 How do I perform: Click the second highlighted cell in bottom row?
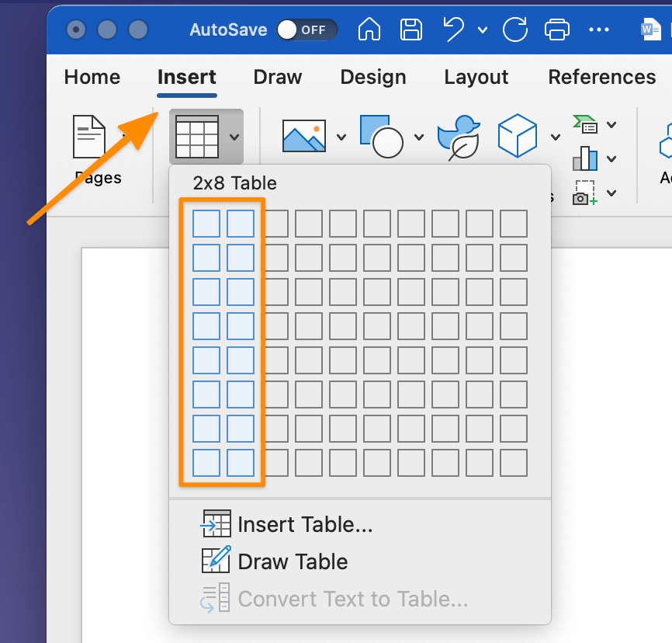[241, 463]
